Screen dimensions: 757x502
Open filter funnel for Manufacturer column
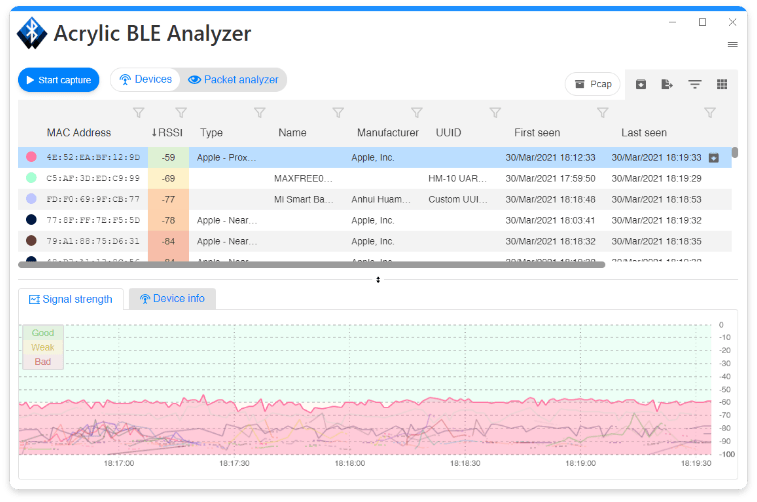[x=417, y=112]
